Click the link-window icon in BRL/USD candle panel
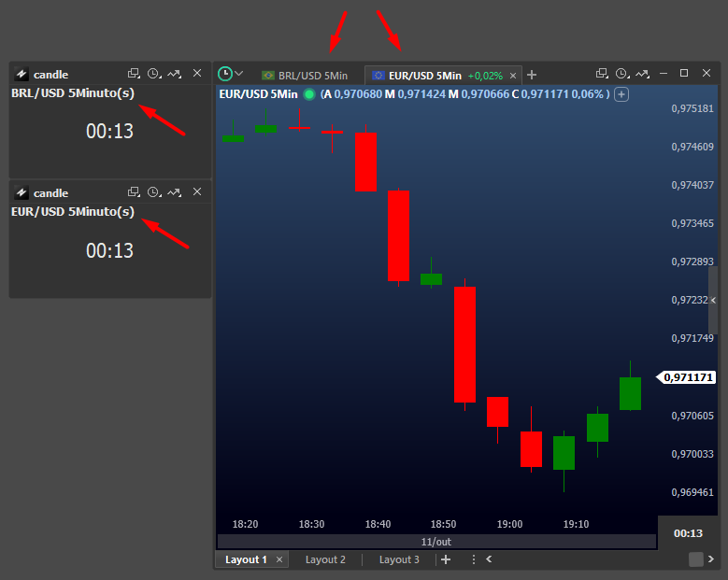The image size is (728, 580). [134, 74]
